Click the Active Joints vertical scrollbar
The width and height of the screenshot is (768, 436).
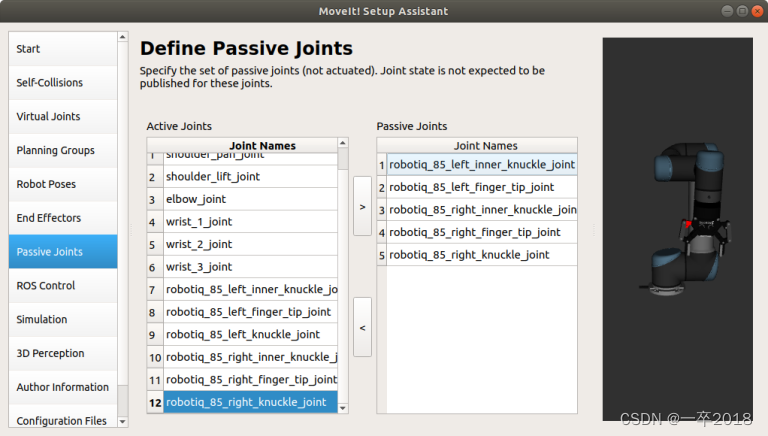click(343, 276)
